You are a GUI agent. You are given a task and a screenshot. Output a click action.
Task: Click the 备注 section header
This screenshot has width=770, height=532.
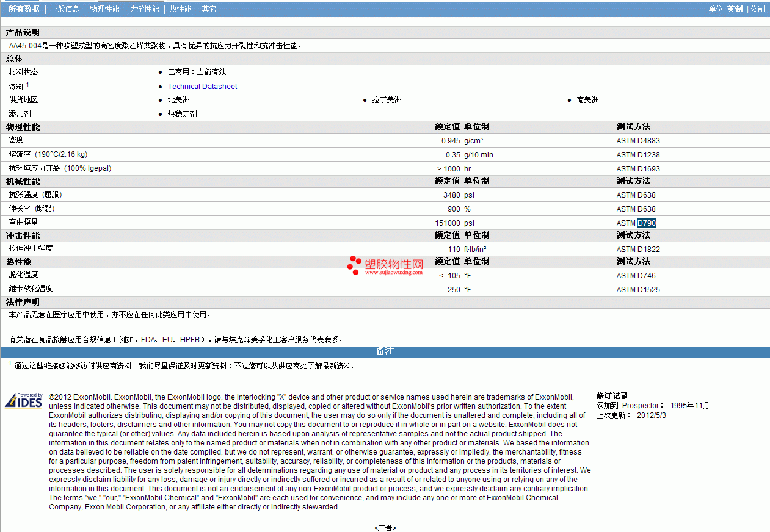coord(385,352)
